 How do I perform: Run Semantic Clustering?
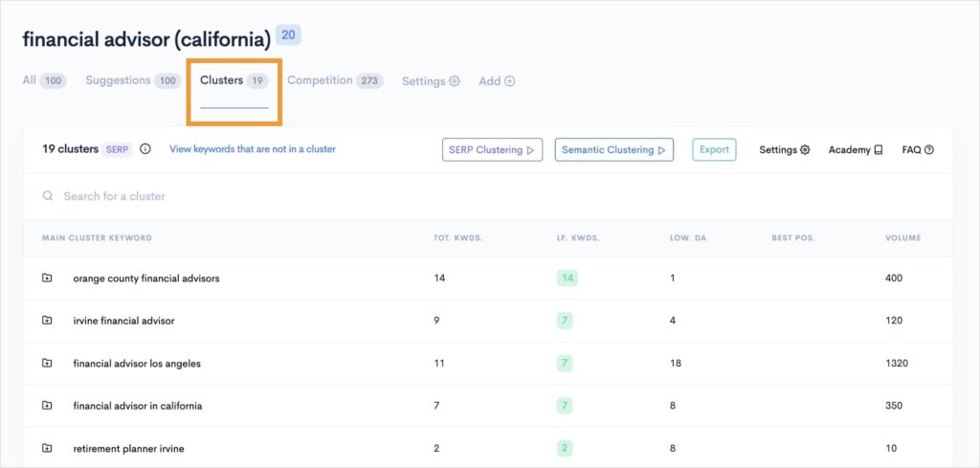(x=613, y=150)
